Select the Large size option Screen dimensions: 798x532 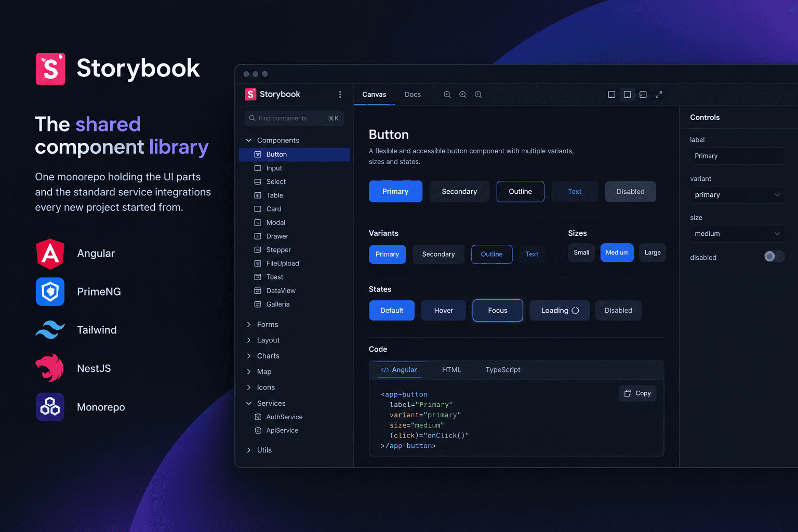tap(653, 252)
